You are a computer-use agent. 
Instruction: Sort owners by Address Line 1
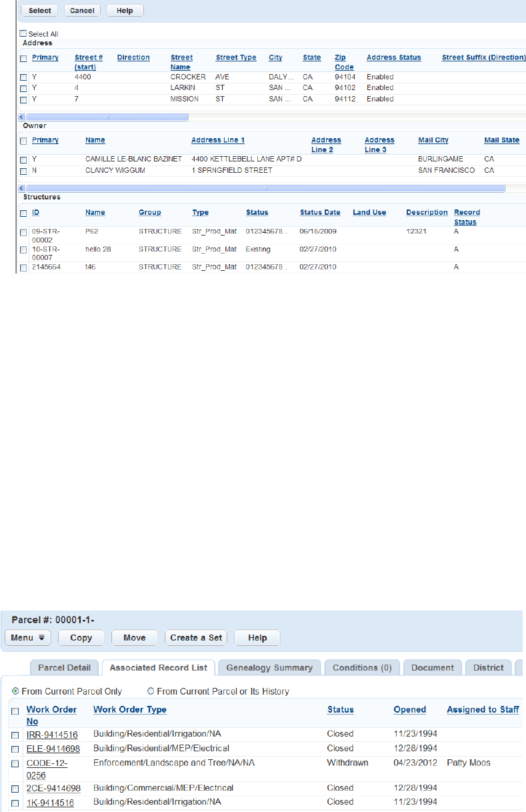tap(218, 140)
